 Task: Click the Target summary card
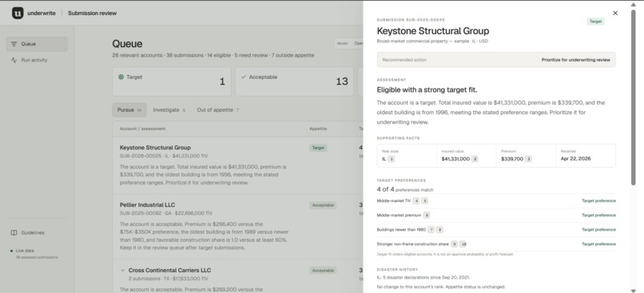pyautogui.click(x=172, y=81)
